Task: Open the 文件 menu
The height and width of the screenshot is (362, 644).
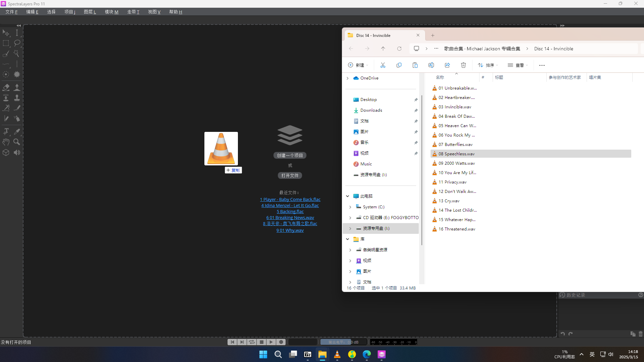Action: pyautogui.click(x=11, y=12)
